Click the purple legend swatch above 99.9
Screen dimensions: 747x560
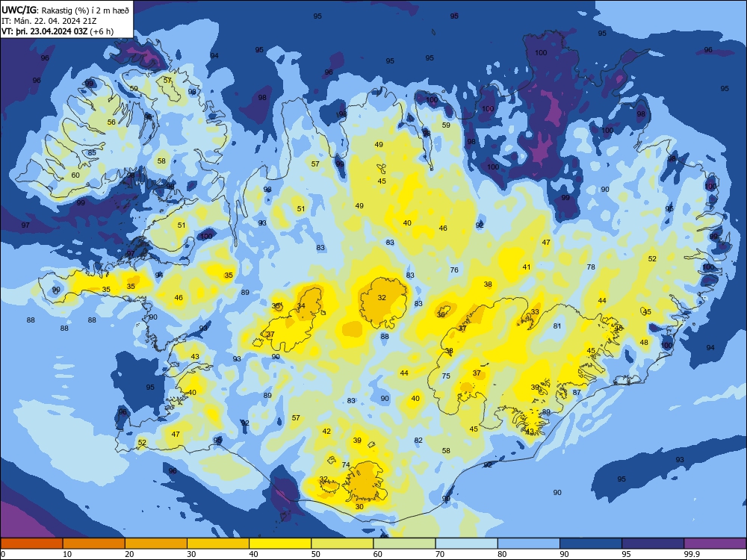(x=715, y=544)
